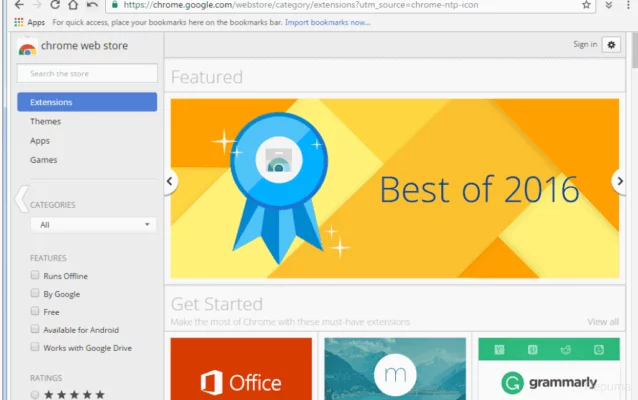Click the Apps label in the bookmarks bar

(36, 23)
